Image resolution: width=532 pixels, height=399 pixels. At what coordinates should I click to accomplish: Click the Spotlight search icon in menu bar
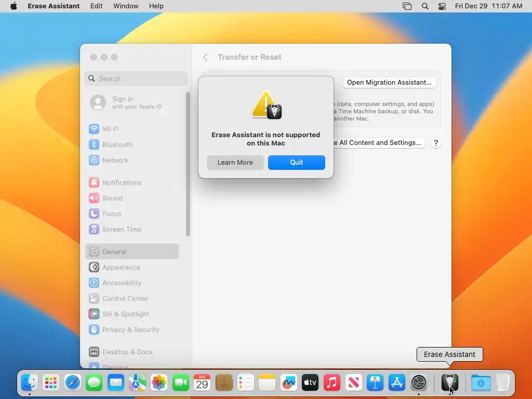tap(425, 6)
